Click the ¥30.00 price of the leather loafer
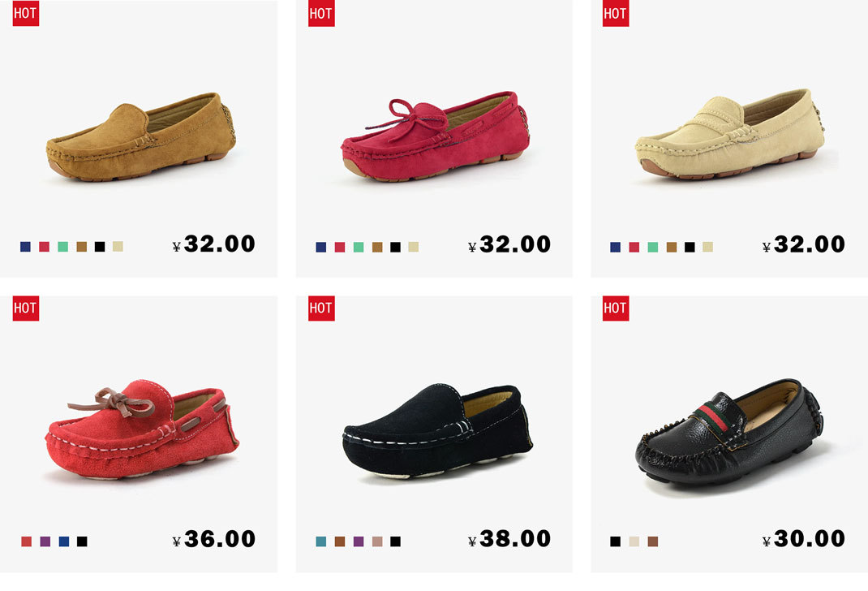 pos(804,538)
